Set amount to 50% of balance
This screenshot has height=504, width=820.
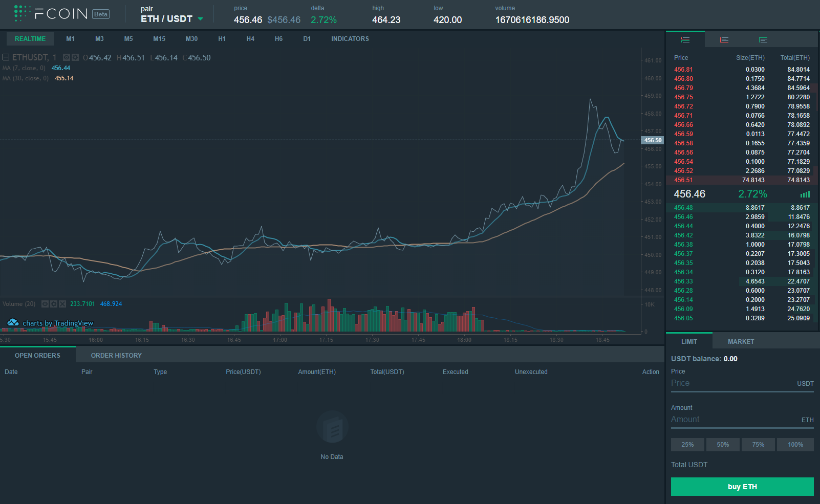pos(723,445)
